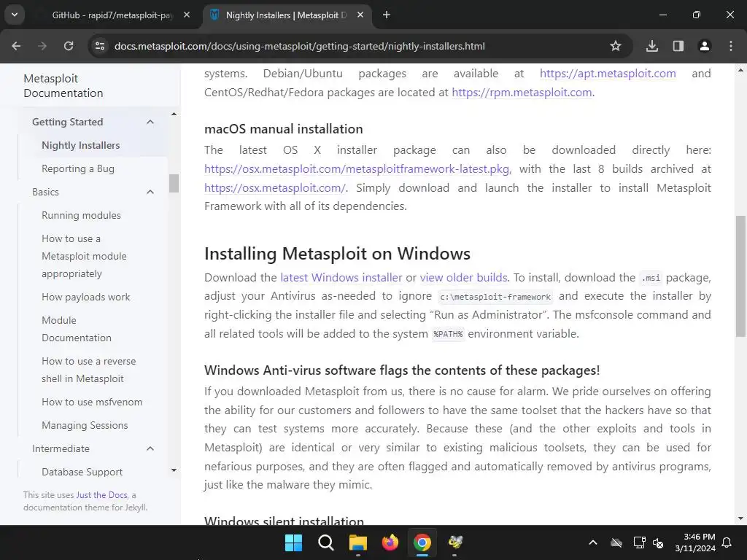The width and height of the screenshot is (747, 560).
Task: Open Managing Sessions page
Action: pos(85,425)
